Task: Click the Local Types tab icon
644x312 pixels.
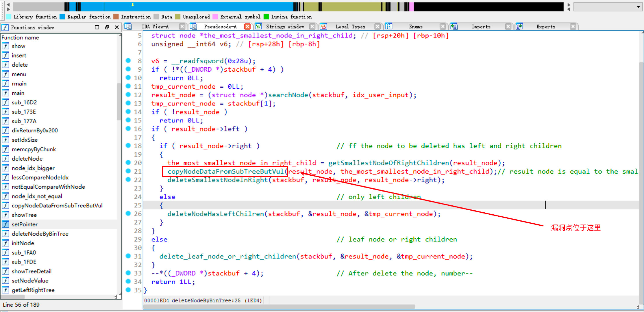Action: point(324,27)
